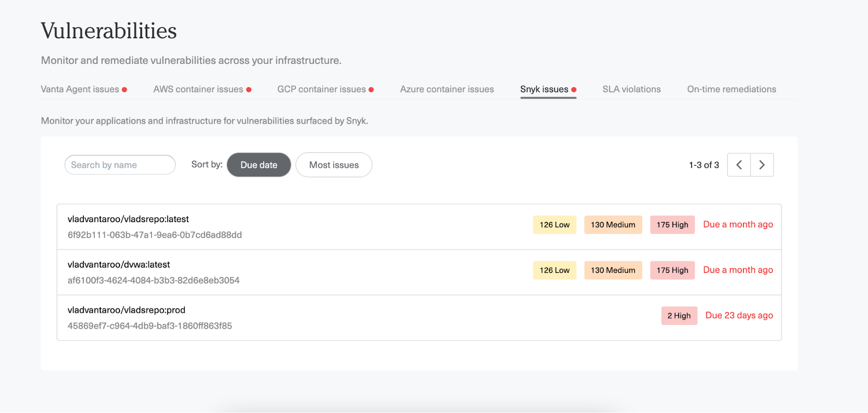868x413 pixels.
Task: Open the vladvantaroo/vladsrepo:prod entry
Action: pos(126,310)
